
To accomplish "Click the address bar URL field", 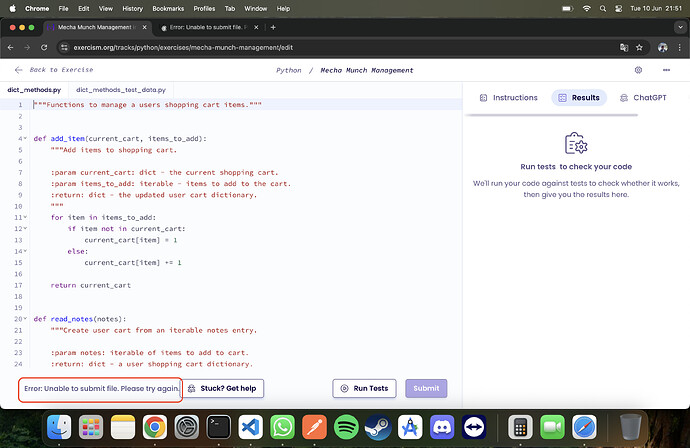I will coord(339,48).
